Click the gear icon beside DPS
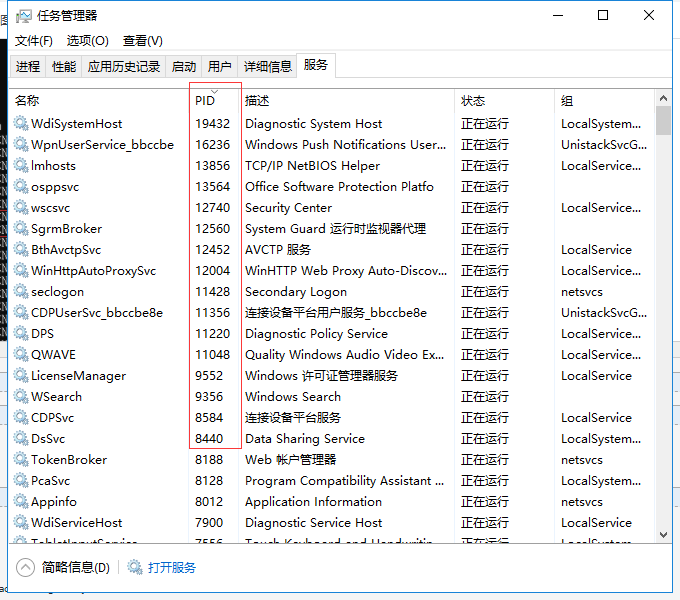 [20, 334]
